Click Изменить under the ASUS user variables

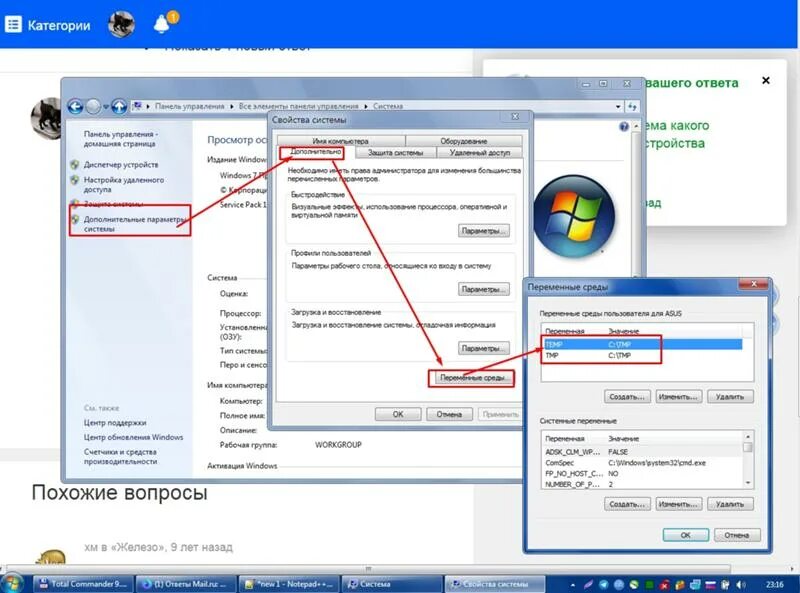[x=679, y=397]
